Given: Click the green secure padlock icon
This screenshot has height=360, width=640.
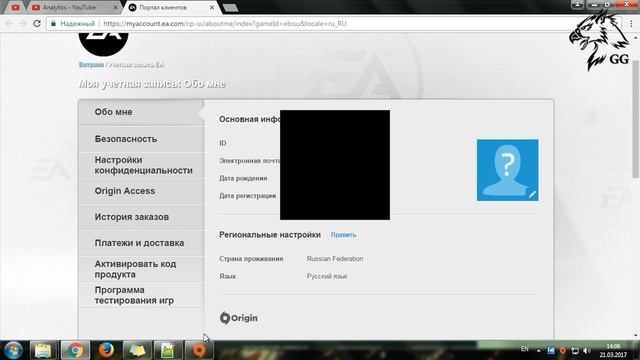Looking at the screenshot, I should pos(53,24).
